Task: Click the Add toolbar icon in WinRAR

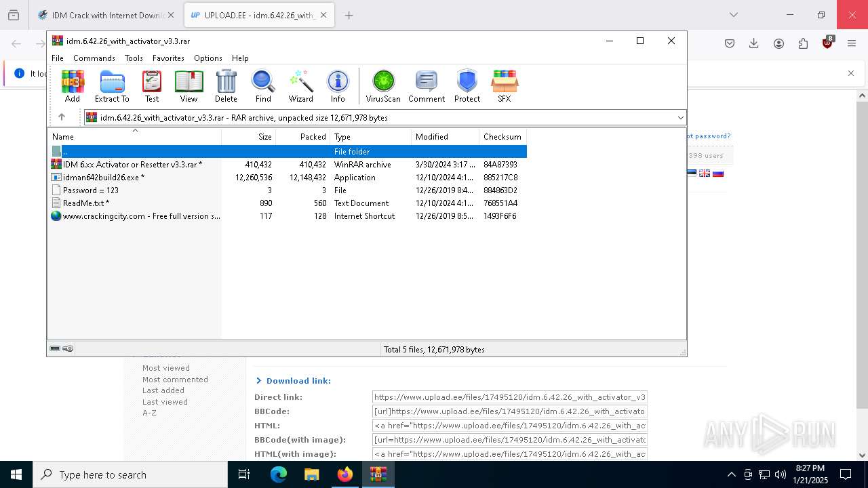Action: tap(73, 86)
